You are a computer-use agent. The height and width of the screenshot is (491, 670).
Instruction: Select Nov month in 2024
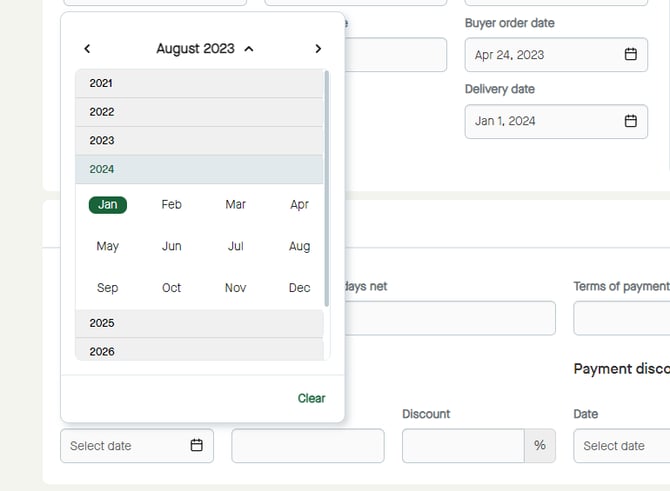(x=235, y=288)
